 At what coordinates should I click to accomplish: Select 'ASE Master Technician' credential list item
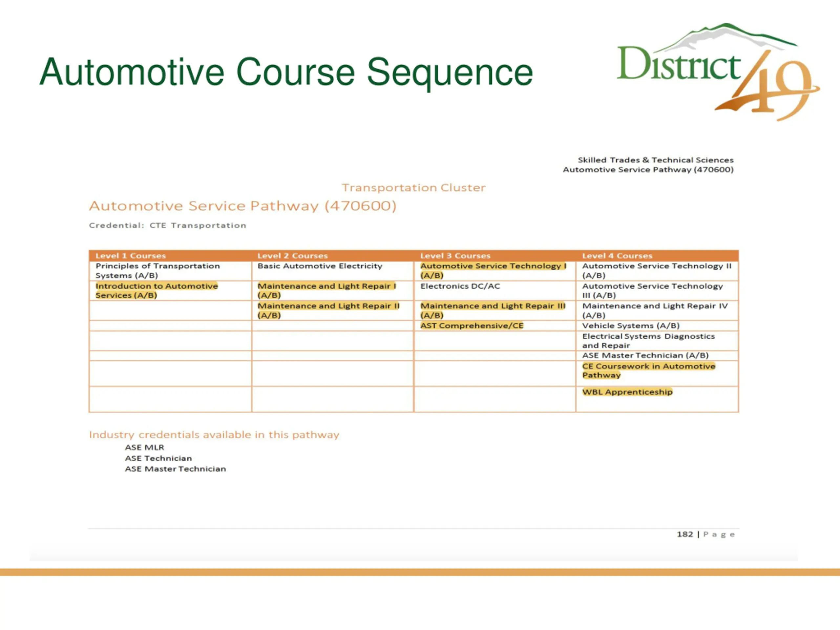pyautogui.click(x=176, y=469)
